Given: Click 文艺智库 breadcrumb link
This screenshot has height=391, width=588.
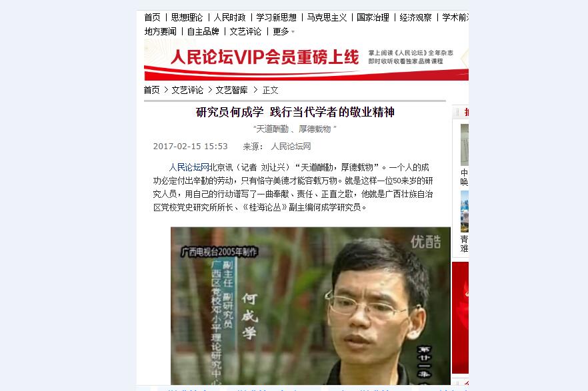Looking at the screenshot, I should (232, 91).
